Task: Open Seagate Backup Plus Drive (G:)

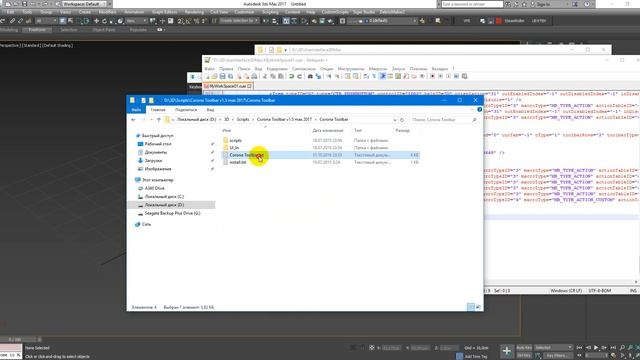Action: click(x=172, y=213)
